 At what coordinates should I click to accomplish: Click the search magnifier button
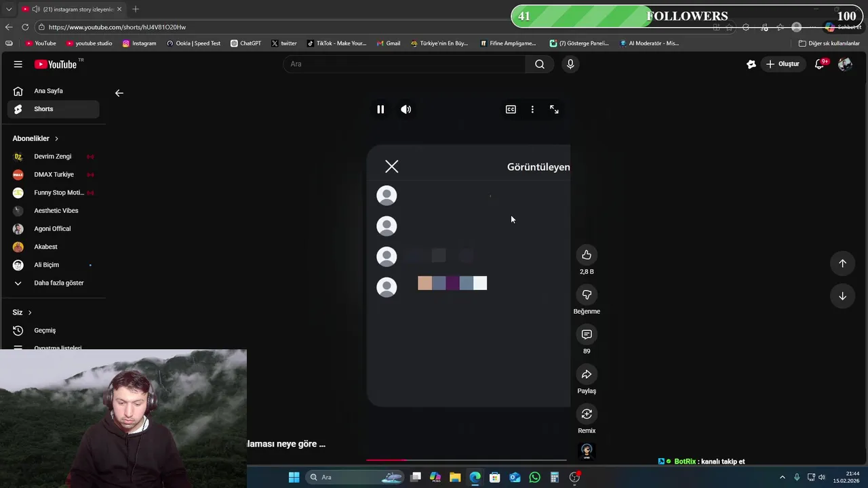[x=540, y=64]
